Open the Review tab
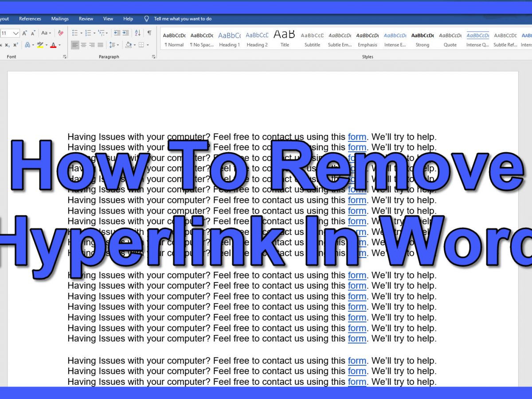Screen dimensions: 532x399 pyautogui.click(x=86, y=19)
